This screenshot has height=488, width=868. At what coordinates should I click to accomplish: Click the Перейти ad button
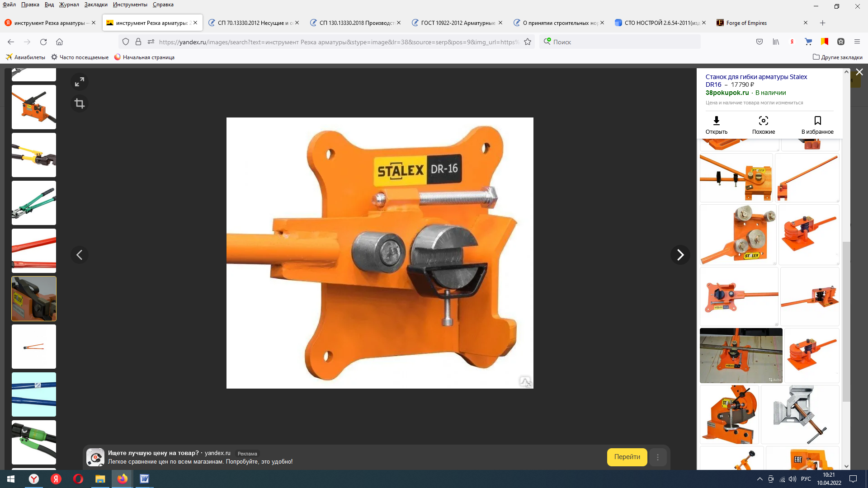(627, 457)
